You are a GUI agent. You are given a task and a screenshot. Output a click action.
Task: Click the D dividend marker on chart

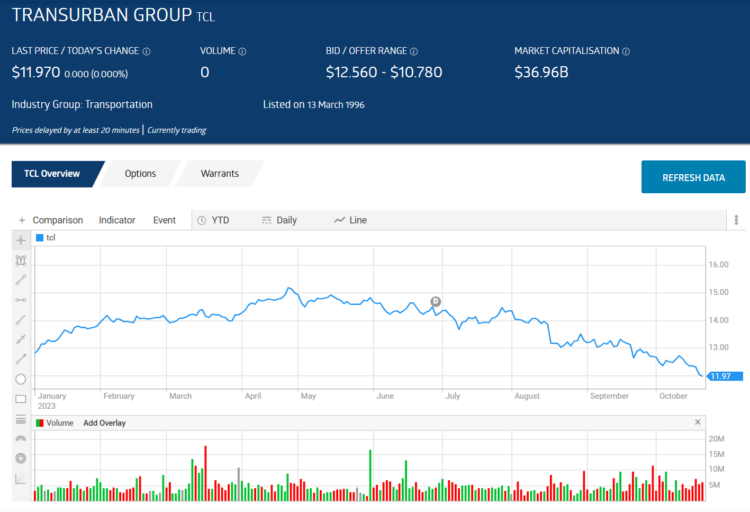click(435, 301)
